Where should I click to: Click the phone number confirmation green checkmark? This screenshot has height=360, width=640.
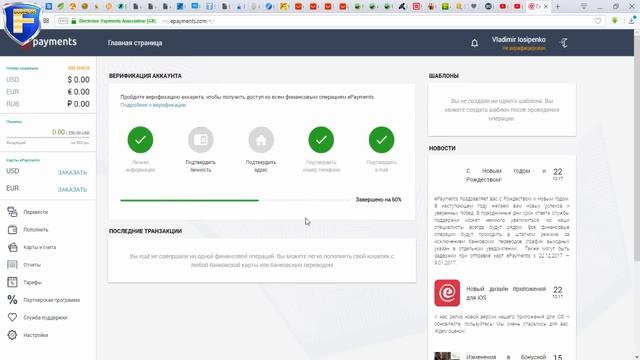321,140
